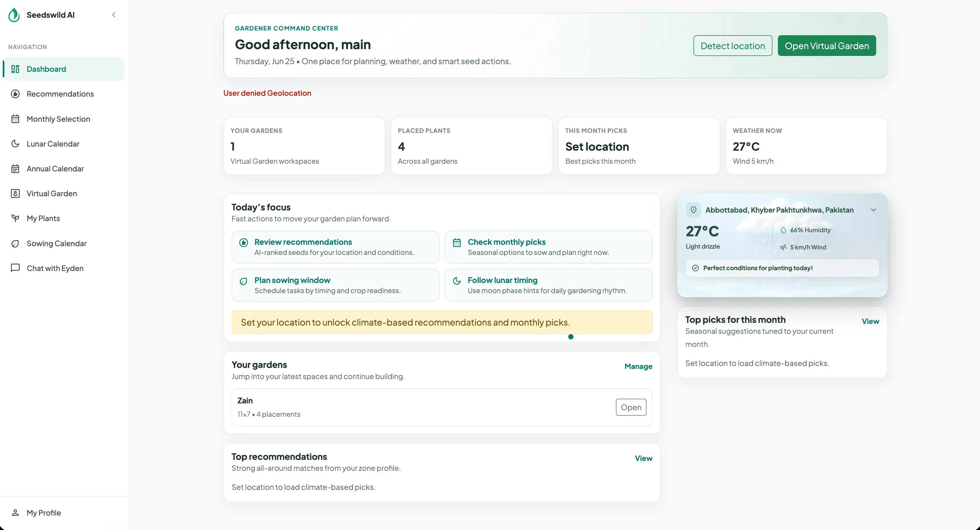Click the Good afternoon, main heading
This screenshot has width=980, height=530.
[303, 44]
